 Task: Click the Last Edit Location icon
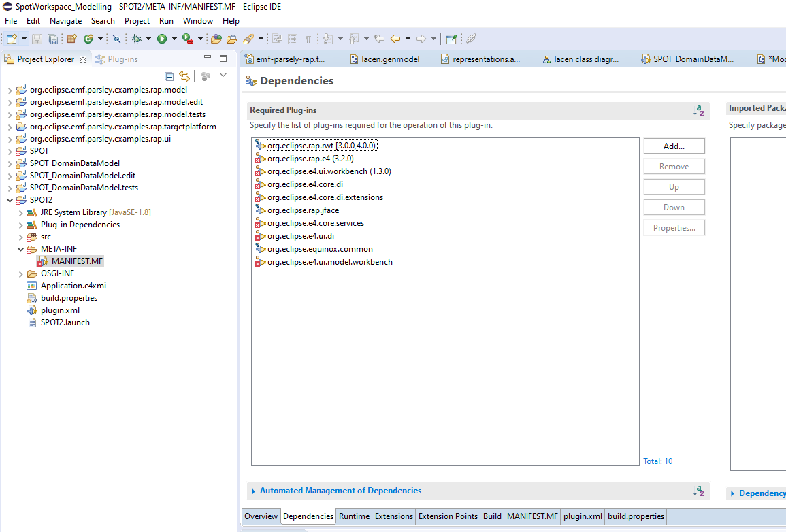380,39
